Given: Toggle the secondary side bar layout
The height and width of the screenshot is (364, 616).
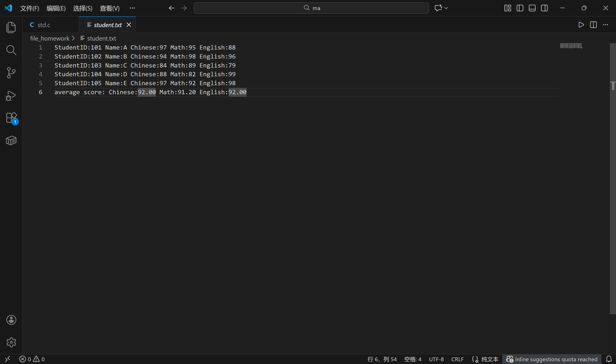Looking at the screenshot, I should pos(544,8).
